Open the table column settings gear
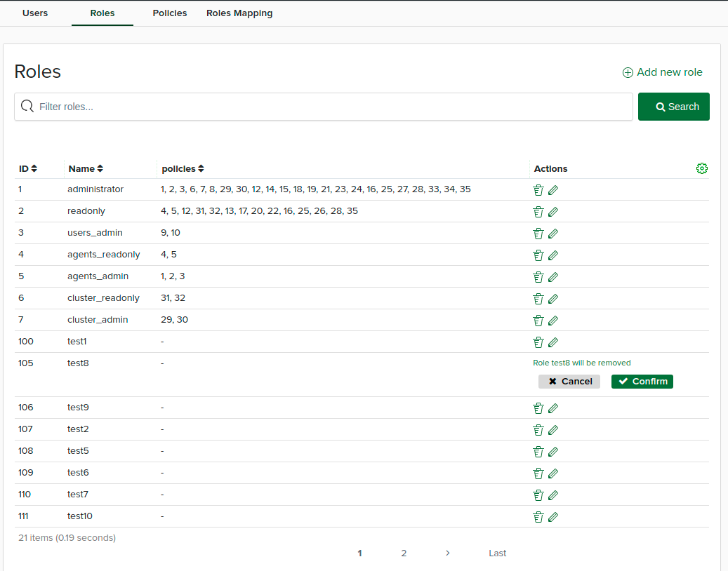The height and width of the screenshot is (571, 728). [702, 168]
